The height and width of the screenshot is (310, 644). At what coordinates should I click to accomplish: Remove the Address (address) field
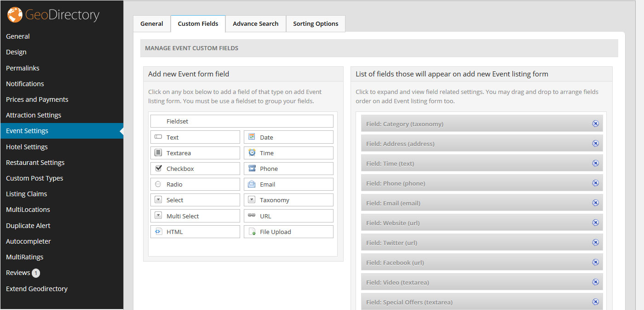[x=595, y=143]
